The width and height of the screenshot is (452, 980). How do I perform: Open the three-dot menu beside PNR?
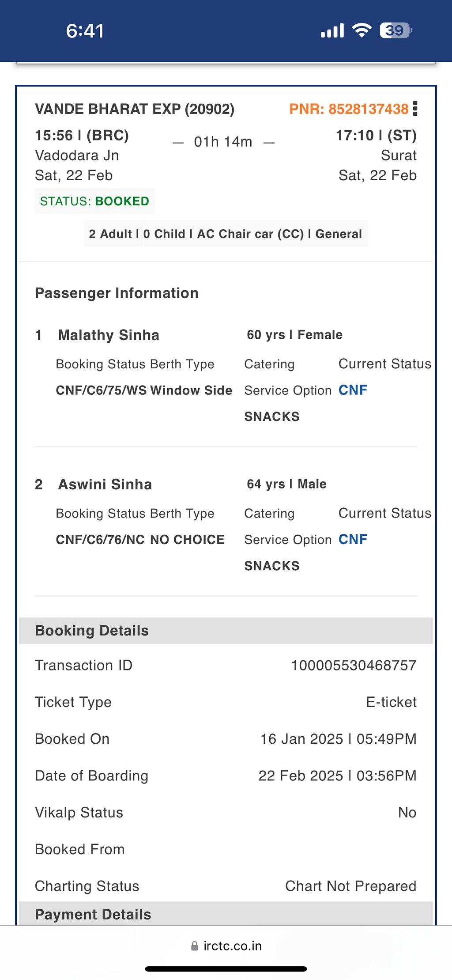click(x=415, y=109)
